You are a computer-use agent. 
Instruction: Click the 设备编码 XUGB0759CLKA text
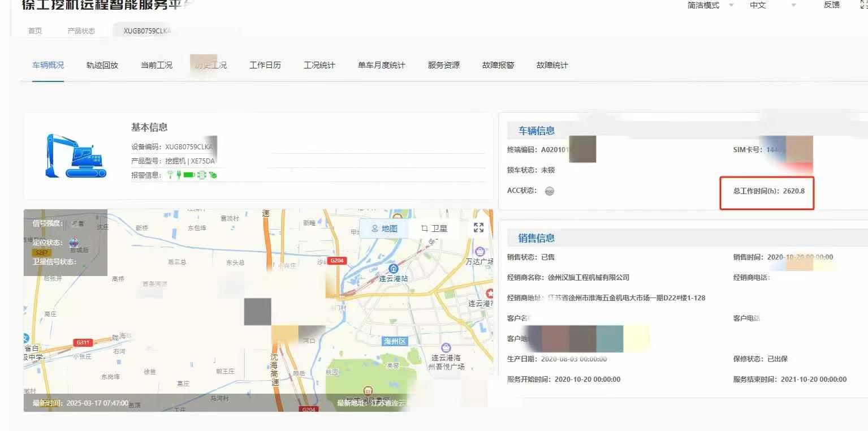coord(172,147)
